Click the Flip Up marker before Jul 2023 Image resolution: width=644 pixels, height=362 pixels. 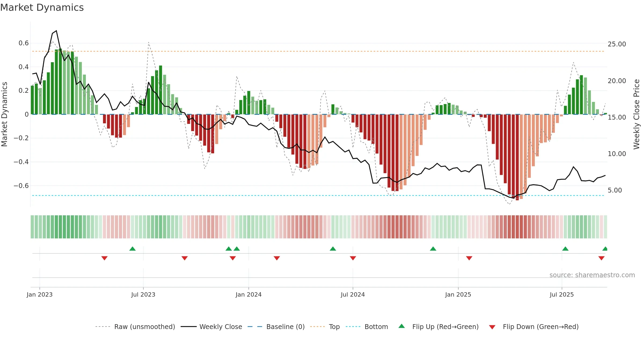click(x=133, y=249)
